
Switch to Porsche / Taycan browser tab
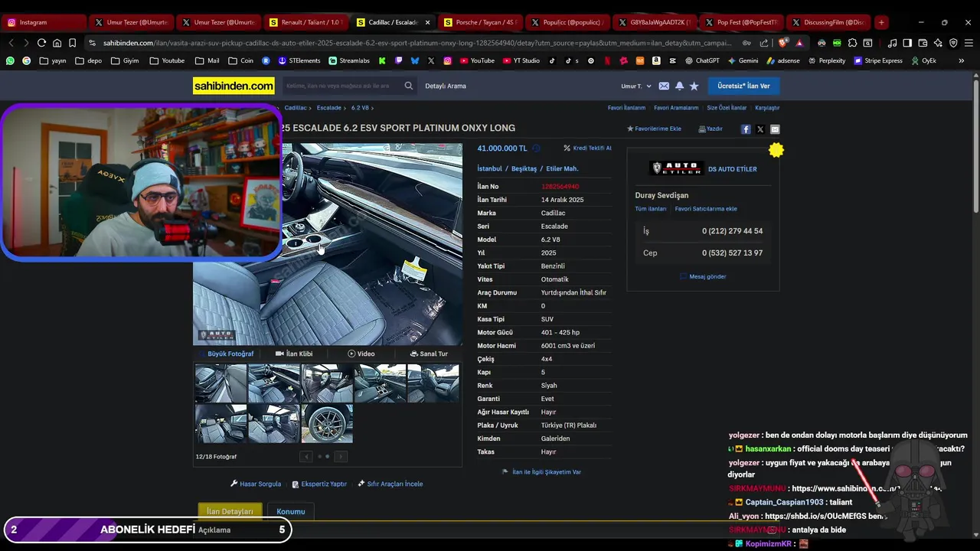pyautogui.click(x=480, y=22)
